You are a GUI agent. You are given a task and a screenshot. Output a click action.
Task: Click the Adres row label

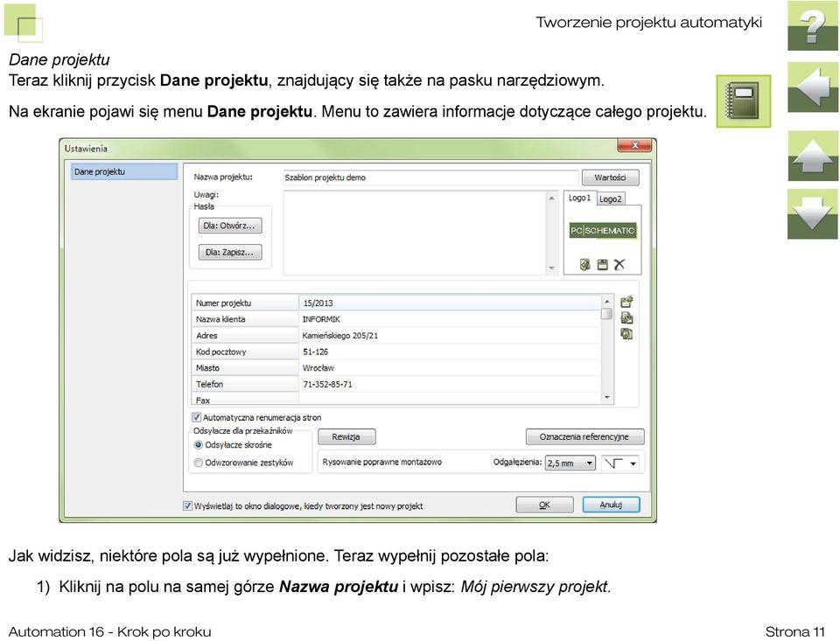(x=245, y=336)
